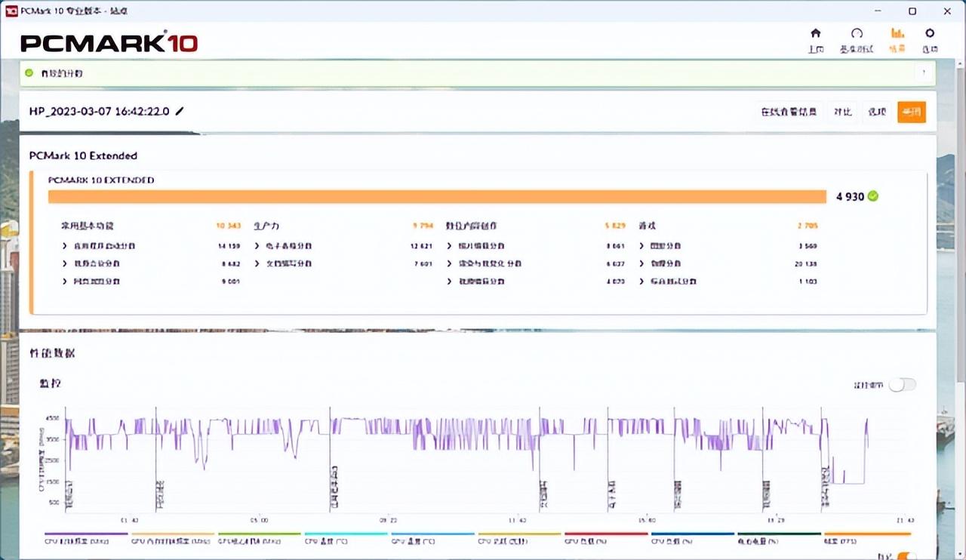Expand the Writing score row 7 601
Image resolution: width=966 pixels, height=560 pixels.
(343, 263)
